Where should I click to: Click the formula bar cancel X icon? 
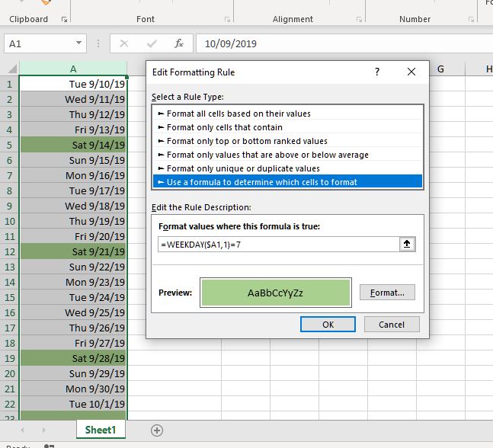124,43
